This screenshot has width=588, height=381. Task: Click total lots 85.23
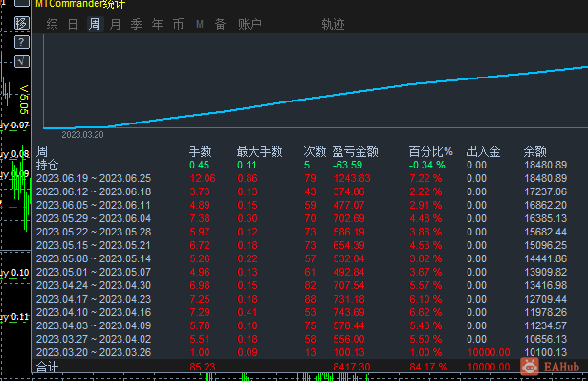(203, 367)
